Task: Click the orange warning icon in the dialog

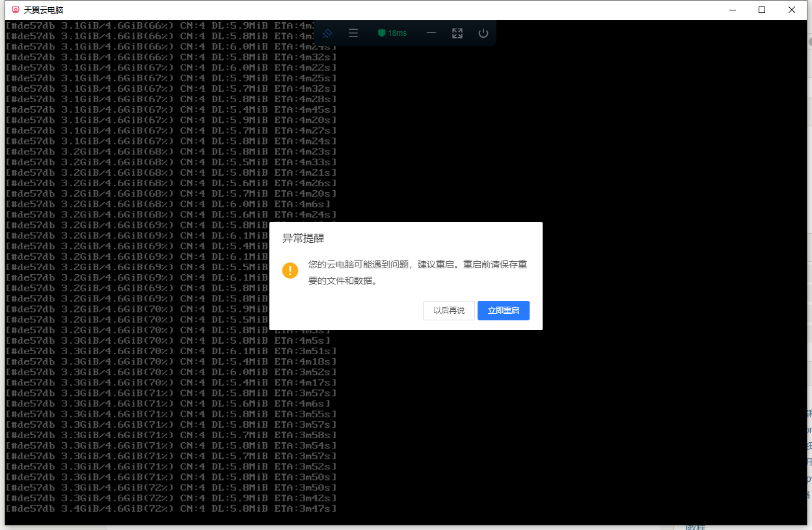Action: (x=290, y=270)
